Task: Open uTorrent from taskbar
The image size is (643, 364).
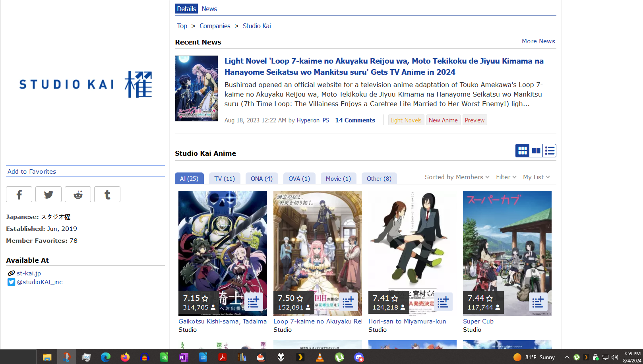Action: point(339,357)
